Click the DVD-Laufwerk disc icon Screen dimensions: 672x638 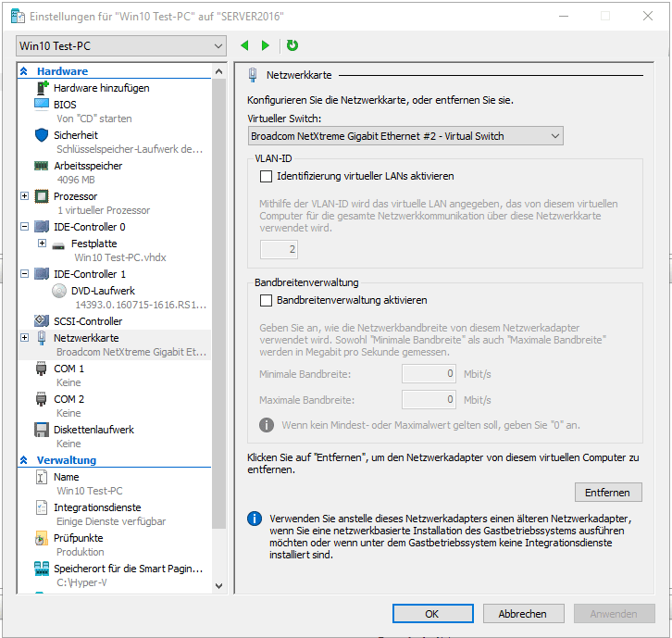59,291
